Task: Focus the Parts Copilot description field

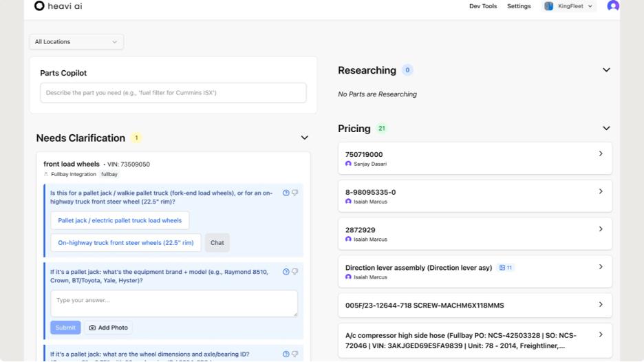Action: [x=173, y=93]
